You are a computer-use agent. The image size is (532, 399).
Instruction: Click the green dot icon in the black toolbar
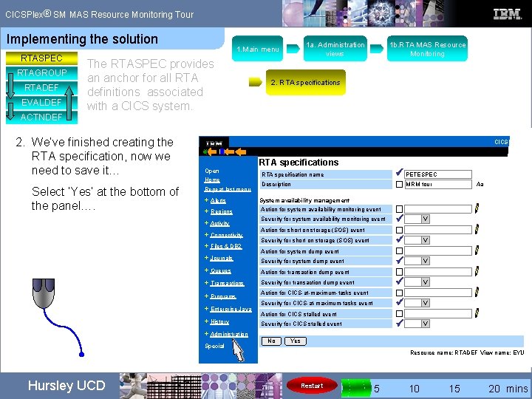pyautogui.click(x=205, y=151)
